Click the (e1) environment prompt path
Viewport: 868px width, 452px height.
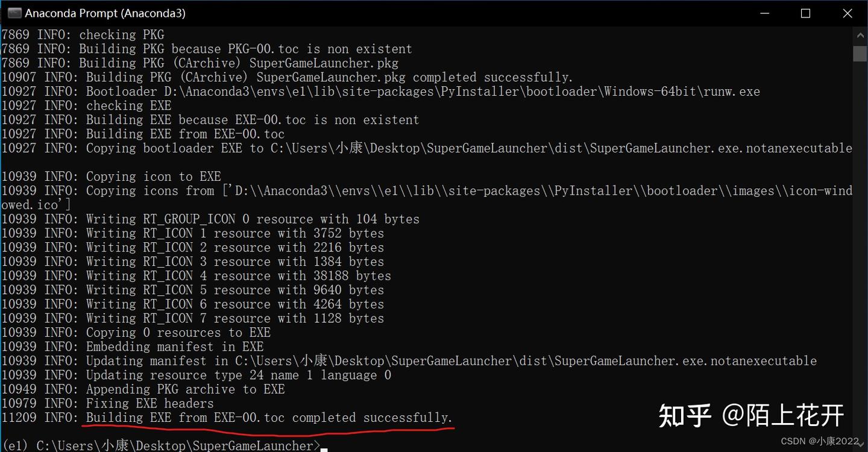pos(160,445)
